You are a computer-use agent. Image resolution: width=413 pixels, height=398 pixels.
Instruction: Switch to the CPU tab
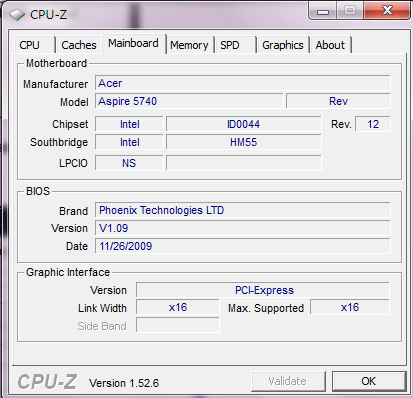pyautogui.click(x=34, y=45)
